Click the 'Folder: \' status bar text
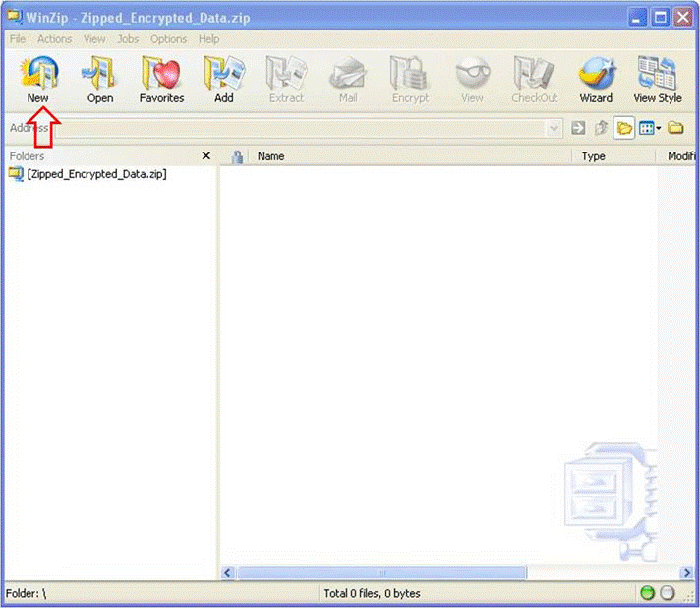The width and height of the screenshot is (700, 608). (26, 593)
